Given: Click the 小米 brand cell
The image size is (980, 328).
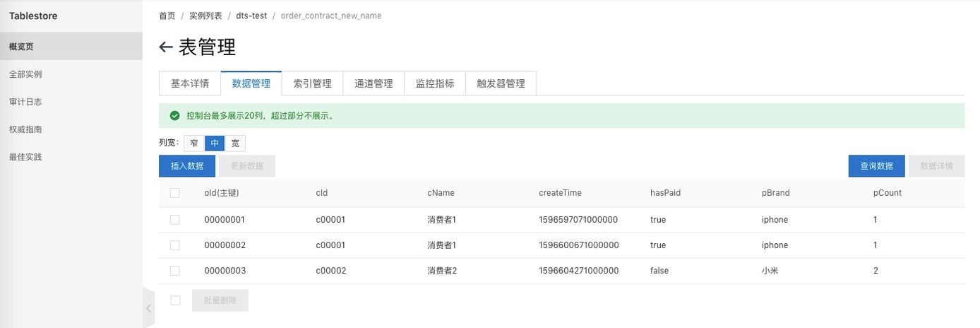Looking at the screenshot, I should [x=770, y=271].
